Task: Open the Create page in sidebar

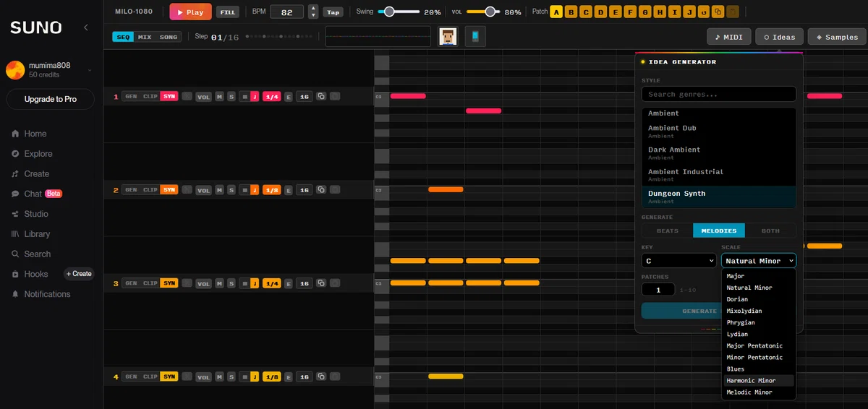Action: coord(30,174)
